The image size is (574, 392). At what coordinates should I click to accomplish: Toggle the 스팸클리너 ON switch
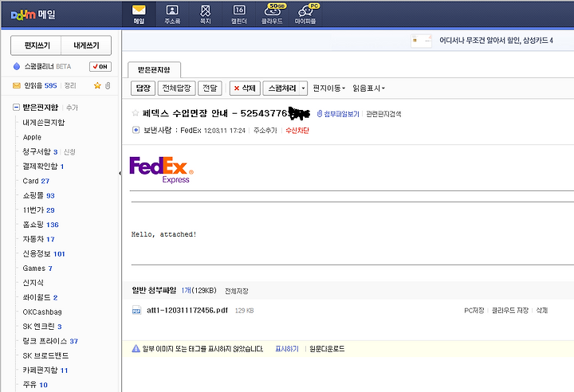coord(100,67)
